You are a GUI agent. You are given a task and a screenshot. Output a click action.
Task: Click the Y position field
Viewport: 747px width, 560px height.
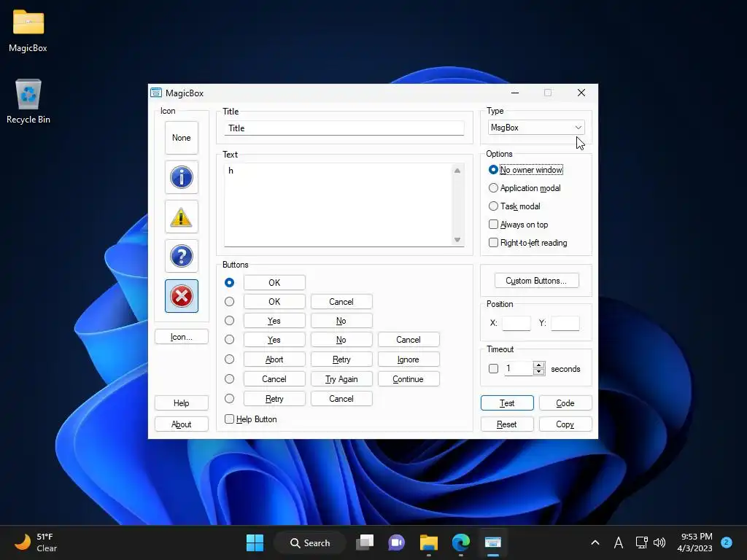[565, 323]
